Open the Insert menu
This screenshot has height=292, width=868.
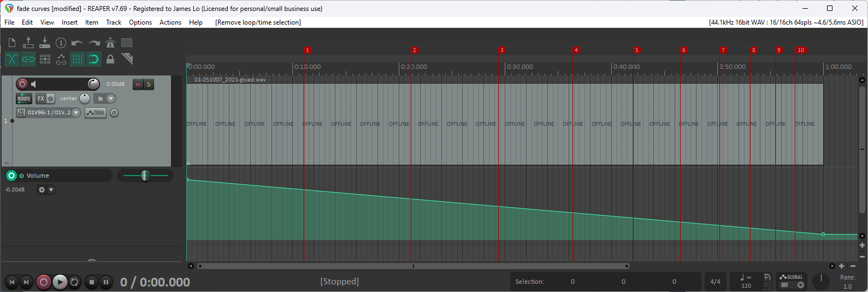(x=69, y=22)
